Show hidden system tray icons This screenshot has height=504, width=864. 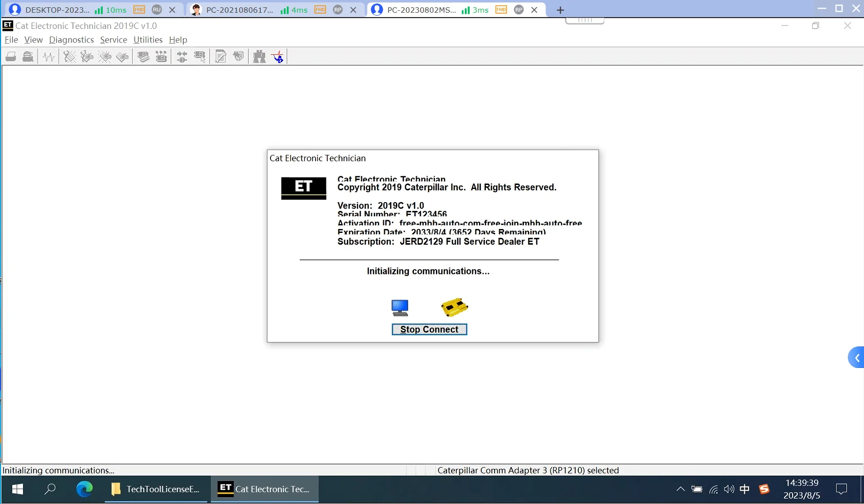(x=681, y=489)
